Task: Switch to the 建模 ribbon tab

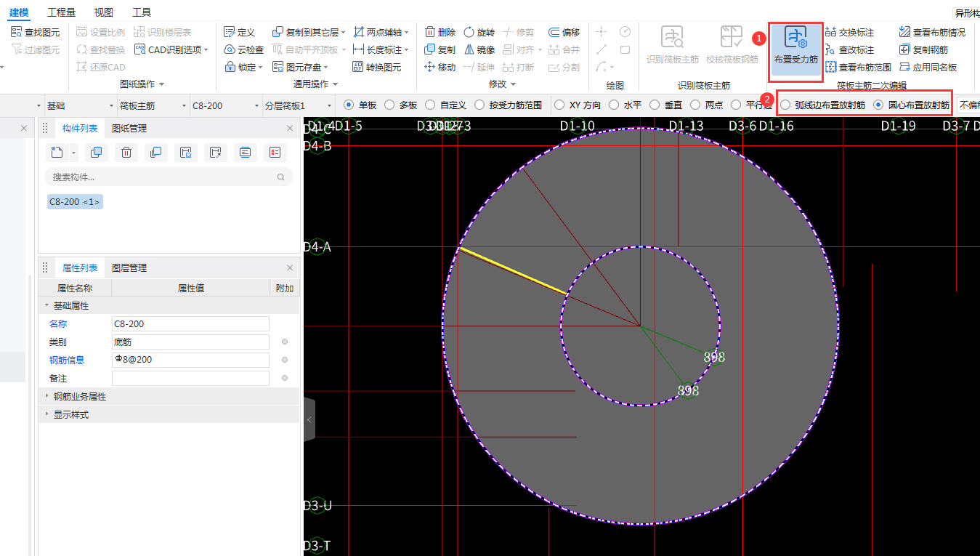Action: (x=19, y=12)
